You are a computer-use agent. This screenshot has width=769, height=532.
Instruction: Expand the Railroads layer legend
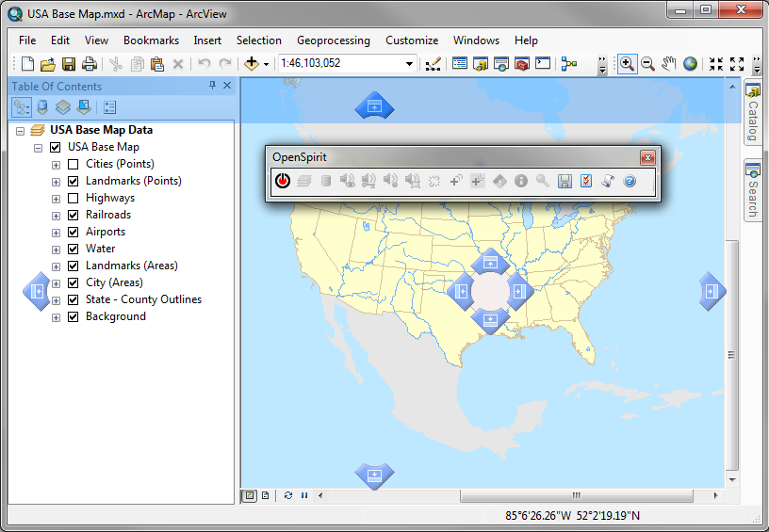pyautogui.click(x=56, y=216)
